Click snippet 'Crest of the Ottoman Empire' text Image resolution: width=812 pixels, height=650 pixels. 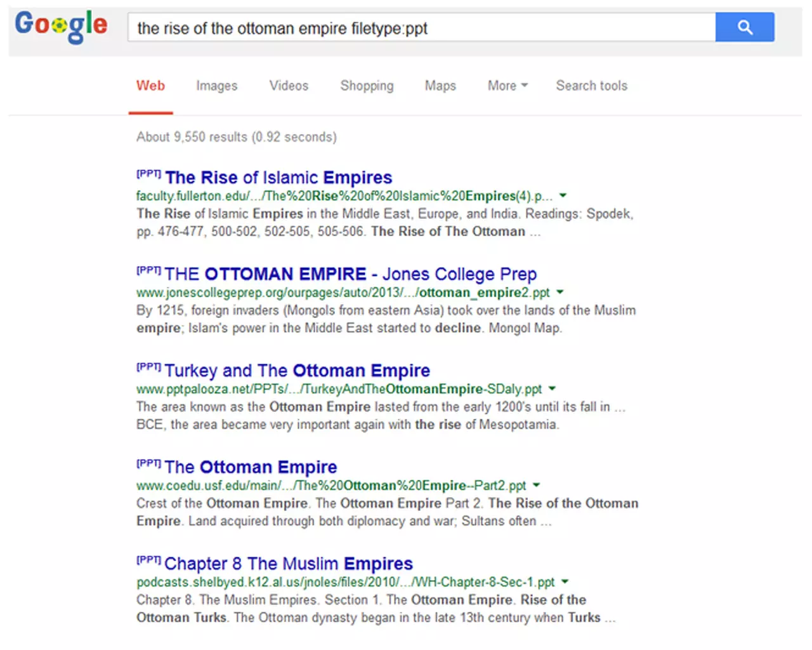click(387, 512)
